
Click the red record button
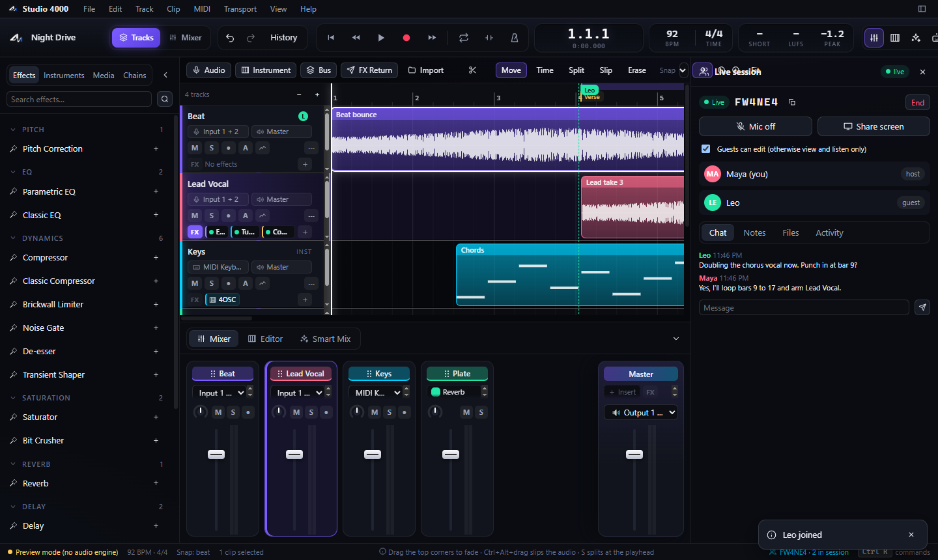[406, 38]
